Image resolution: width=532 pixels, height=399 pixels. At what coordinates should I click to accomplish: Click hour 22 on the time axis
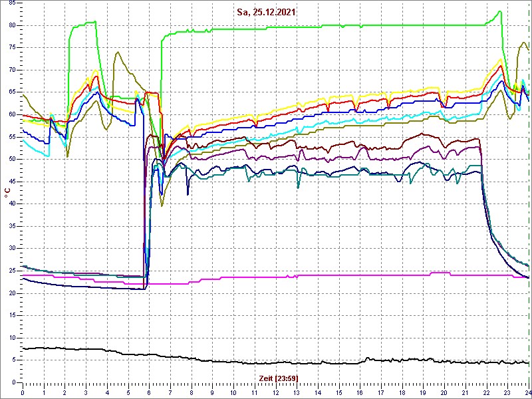(486, 392)
